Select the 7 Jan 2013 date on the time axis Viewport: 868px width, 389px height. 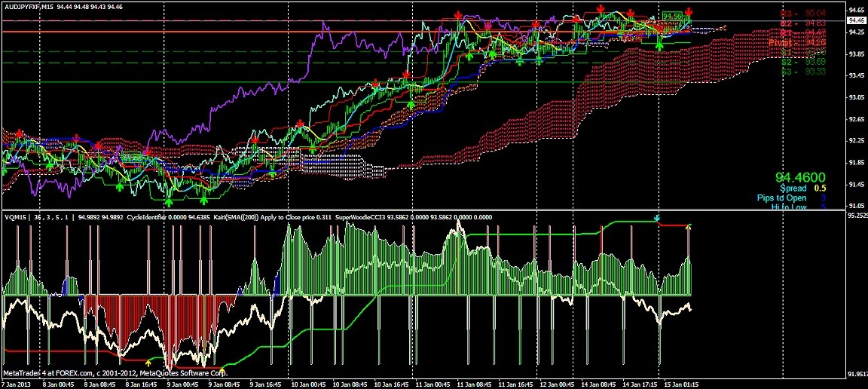click(x=17, y=384)
